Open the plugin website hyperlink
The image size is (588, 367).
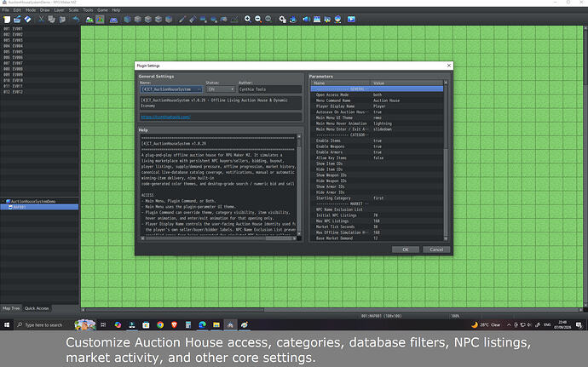[165, 117]
